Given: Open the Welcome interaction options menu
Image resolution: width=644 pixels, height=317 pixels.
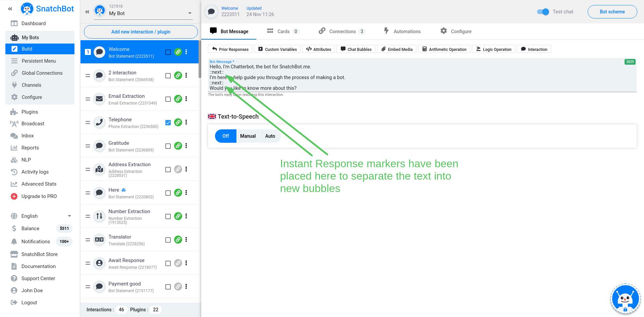Looking at the screenshot, I should pyautogui.click(x=186, y=52).
